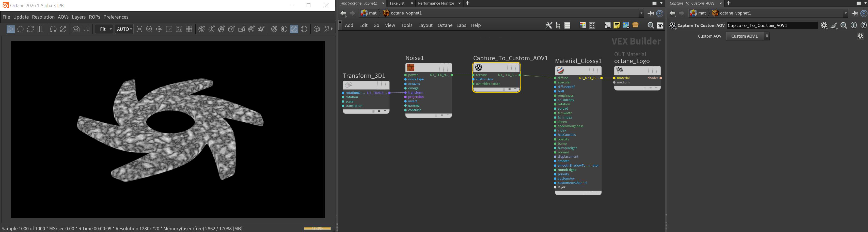Click the Material_Glossy1 node ball icon
This screenshot has height=232, width=868.
560,70
